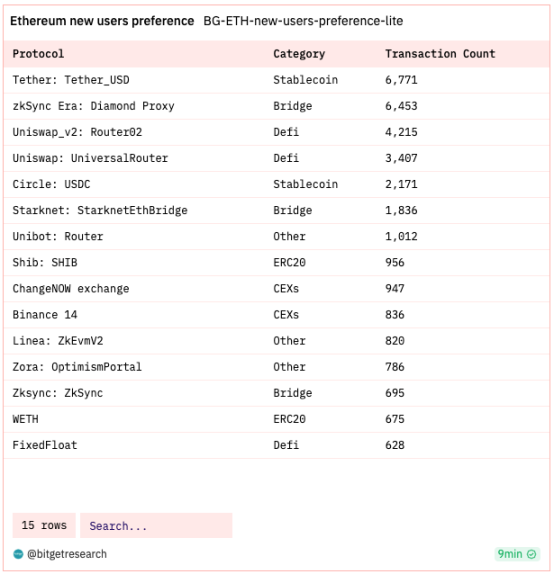
Task: Click the 15 rows count label
Action: [x=44, y=525]
